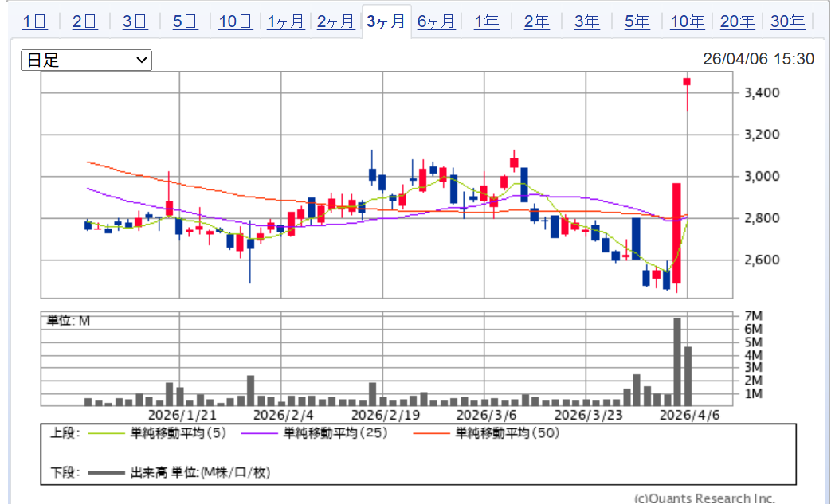Open the 1年 period chart link
The image size is (839, 504).
pyautogui.click(x=487, y=22)
